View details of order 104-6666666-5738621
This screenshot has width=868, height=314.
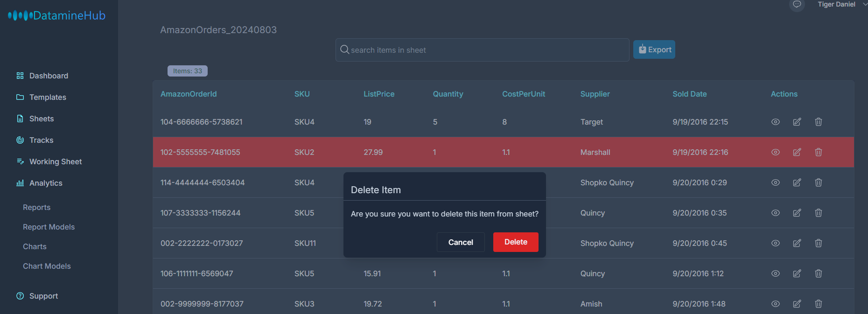(776, 122)
